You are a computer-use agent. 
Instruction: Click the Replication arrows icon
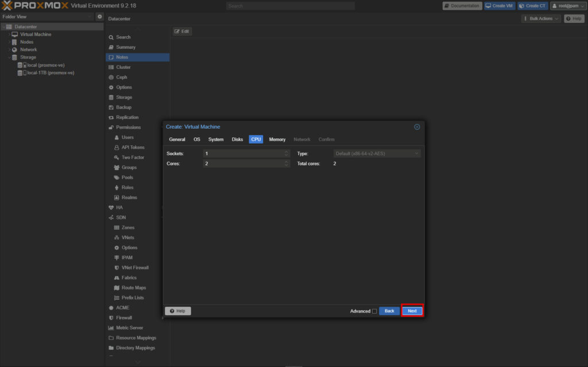pos(111,118)
